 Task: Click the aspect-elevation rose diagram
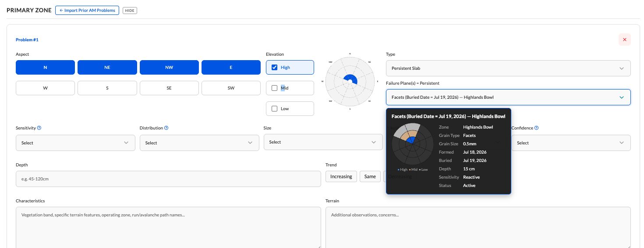tap(350, 81)
